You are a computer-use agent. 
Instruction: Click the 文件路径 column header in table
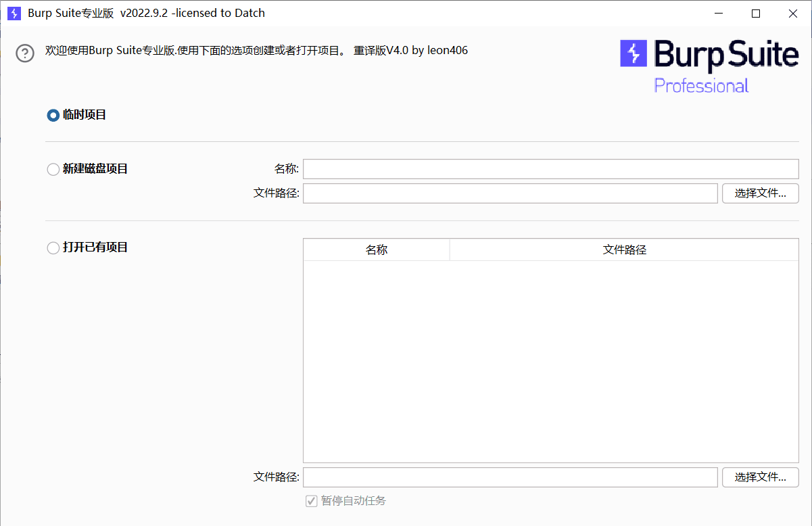624,249
